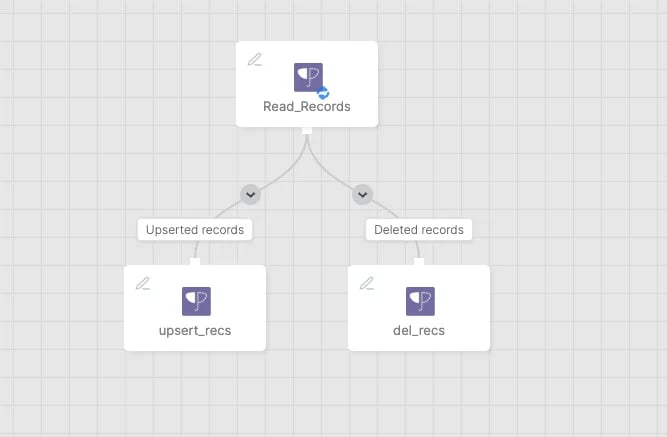667x437 pixels.
Task: Click the blue sync badge on Read_Records
Action: [x=323, y=92]
